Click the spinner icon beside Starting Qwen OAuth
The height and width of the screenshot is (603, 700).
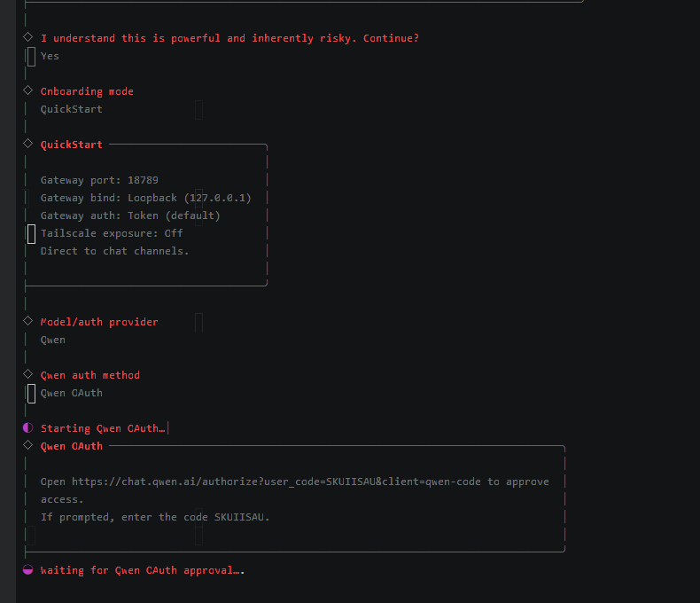(x=27, y=427)
